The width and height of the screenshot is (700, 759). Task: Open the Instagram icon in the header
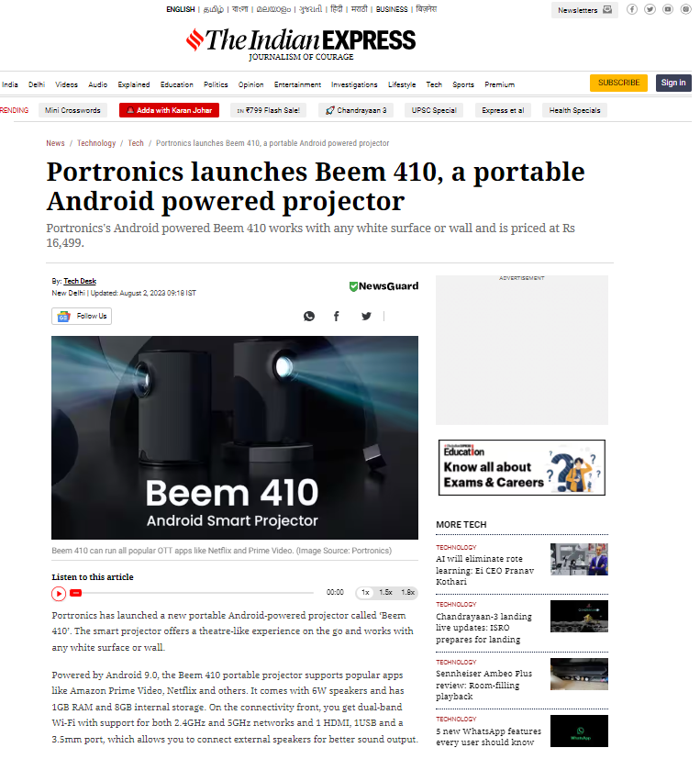[x=685, y=9]
